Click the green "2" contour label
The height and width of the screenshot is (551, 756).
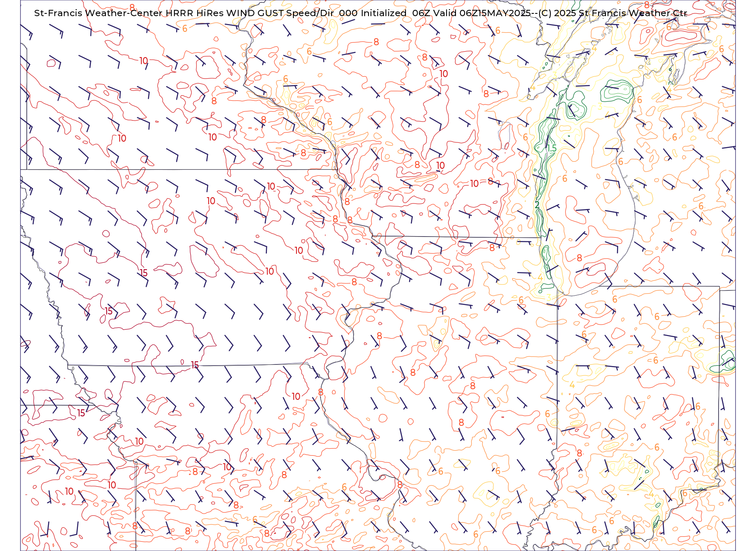537,205
